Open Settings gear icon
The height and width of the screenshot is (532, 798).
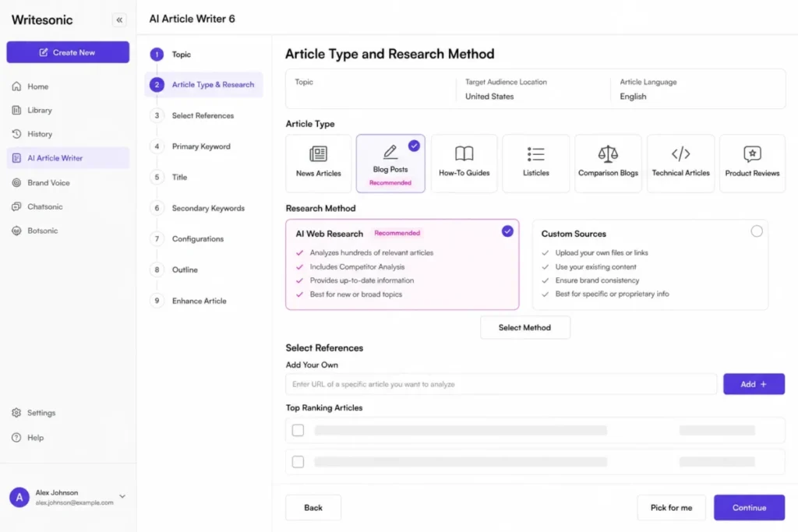point(17,413)
